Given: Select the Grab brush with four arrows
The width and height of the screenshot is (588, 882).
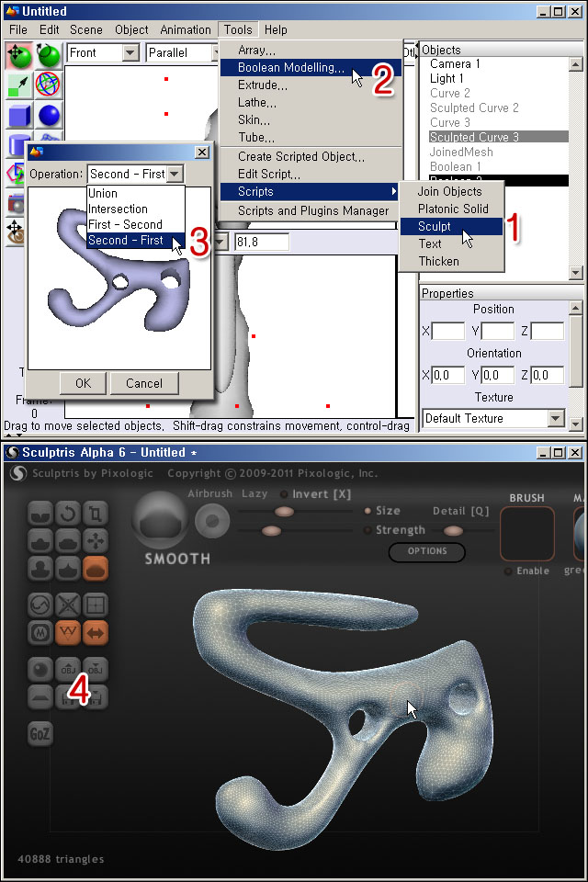Looking at the screenshot, I should 96,541.
